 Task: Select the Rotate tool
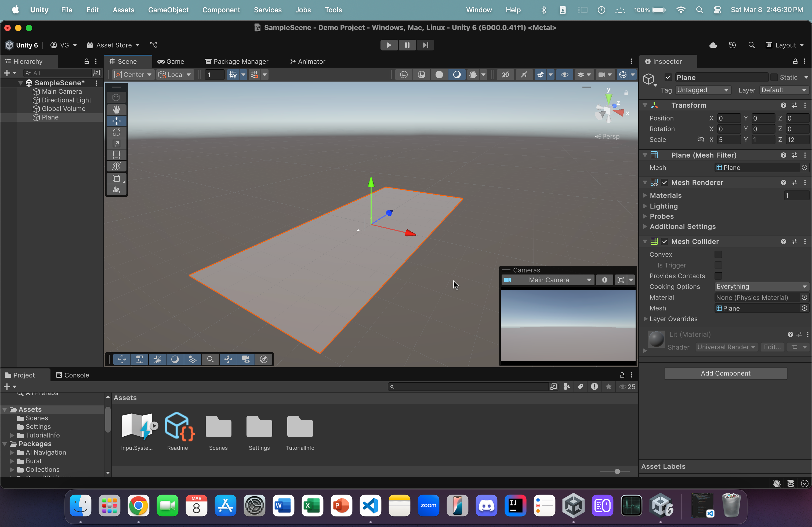(x=116, y=132)
